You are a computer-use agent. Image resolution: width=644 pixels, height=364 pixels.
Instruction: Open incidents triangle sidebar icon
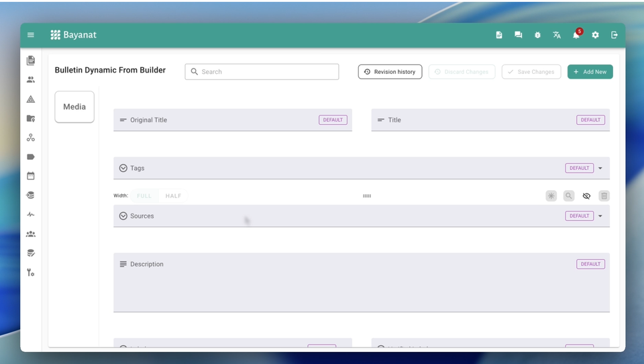(31, 99)
